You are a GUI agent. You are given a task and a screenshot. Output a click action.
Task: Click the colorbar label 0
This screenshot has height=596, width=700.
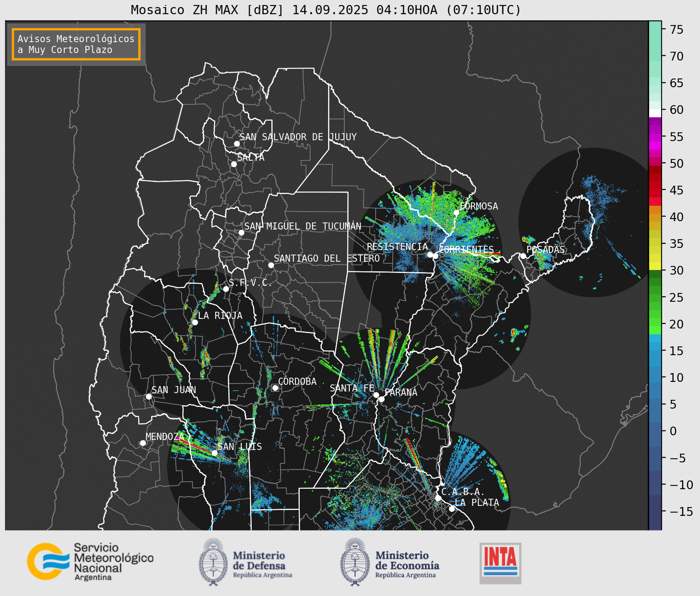(x=673, y=431)
